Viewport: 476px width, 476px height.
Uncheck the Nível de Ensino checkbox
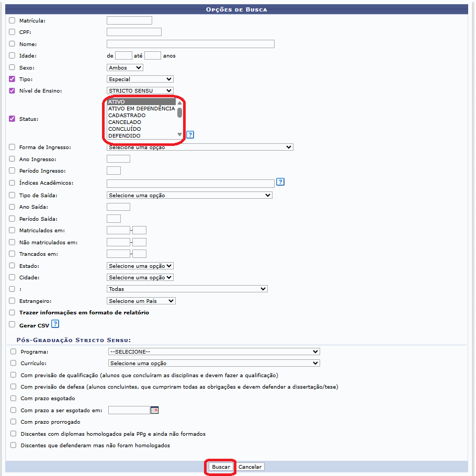point(12,91)
